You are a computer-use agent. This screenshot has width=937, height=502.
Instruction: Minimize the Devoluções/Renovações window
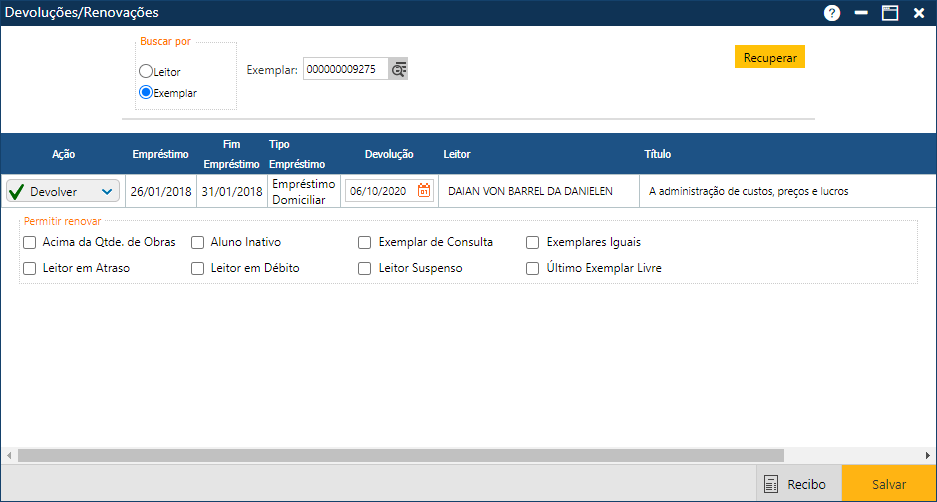coord(860,13)
